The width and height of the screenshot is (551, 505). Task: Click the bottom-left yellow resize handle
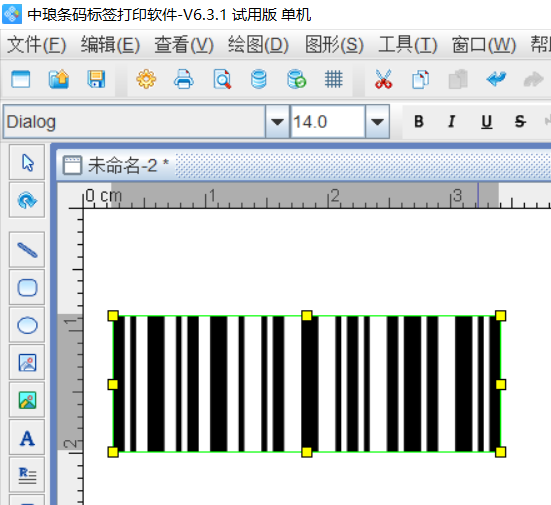(113, 452)
